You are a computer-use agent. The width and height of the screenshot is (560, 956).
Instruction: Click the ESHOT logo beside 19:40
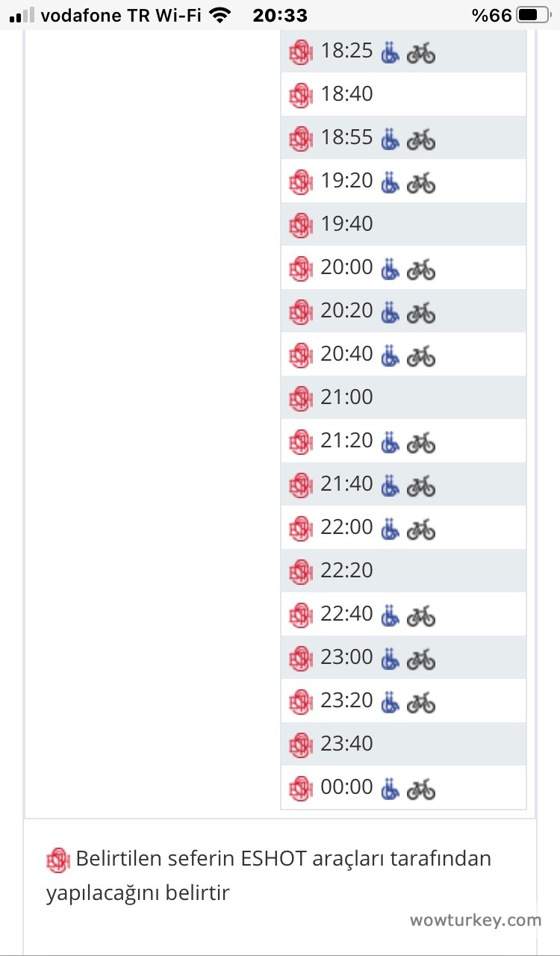coord(300,225)
